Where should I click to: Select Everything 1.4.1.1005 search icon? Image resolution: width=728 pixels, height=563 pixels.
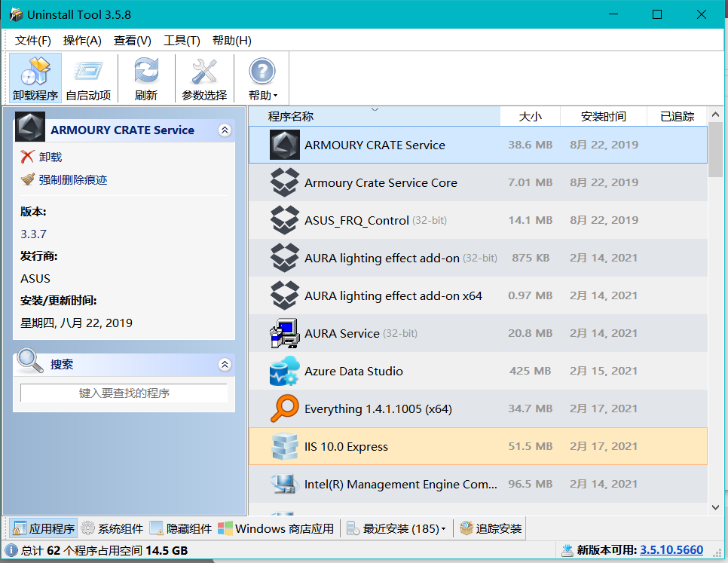pyautogui.click(x=285, y=408)
